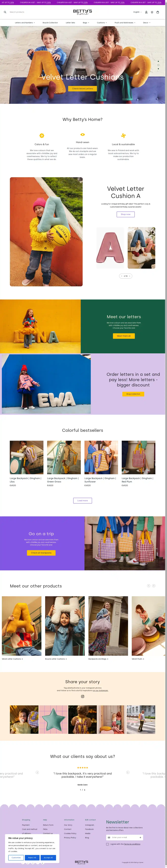Viewport: 167px width, 868px height.
Task: Go to previous client testimonial
Action: pyautogui.click(x=37, y=772)
